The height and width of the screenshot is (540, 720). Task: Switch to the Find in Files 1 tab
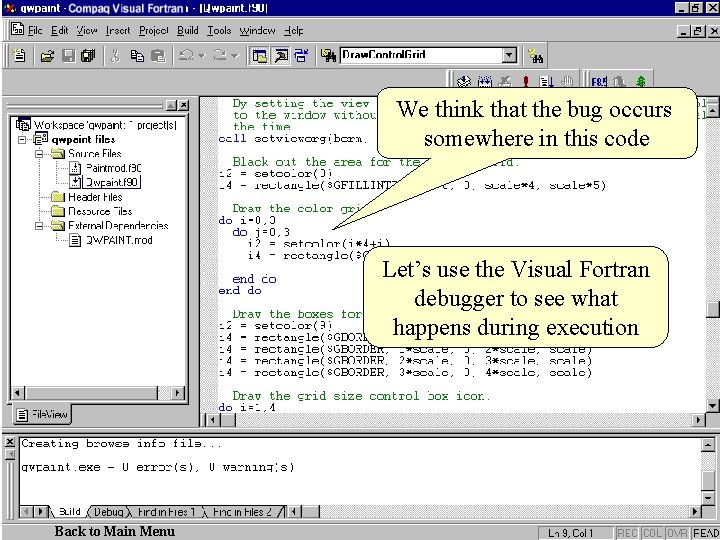[166, 512]
